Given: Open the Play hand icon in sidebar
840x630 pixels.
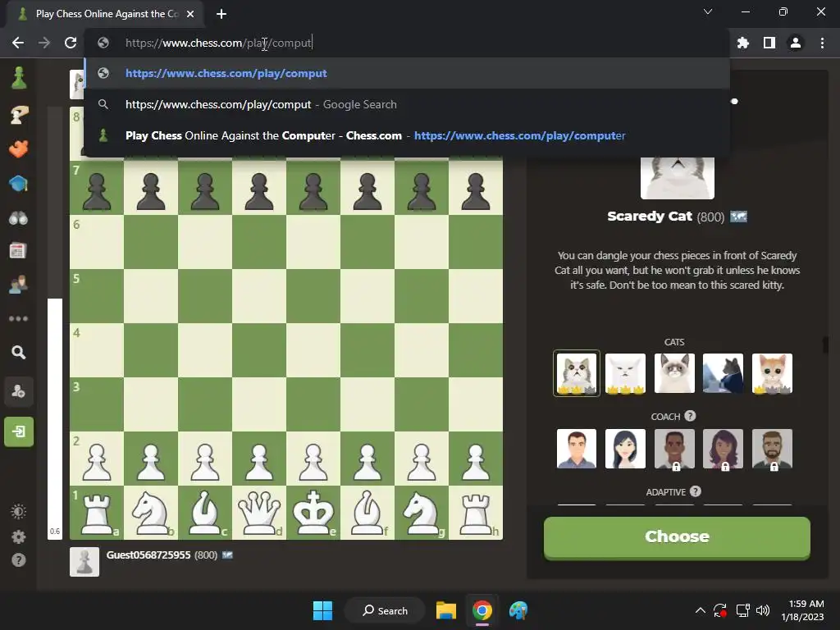Looking at the screenshot, I should [19, 114].
